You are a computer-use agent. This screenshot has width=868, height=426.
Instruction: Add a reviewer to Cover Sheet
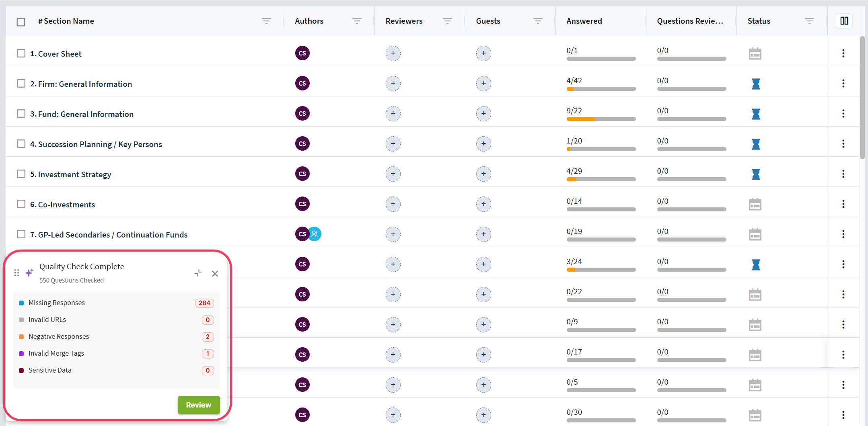coord(393,53)
